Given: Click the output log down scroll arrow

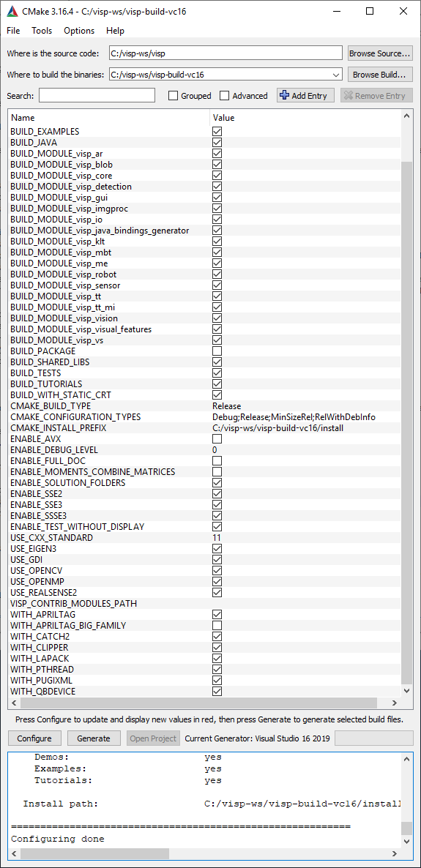Looking at the screenshot, I should pyautogui.click(x=406, y=842).
